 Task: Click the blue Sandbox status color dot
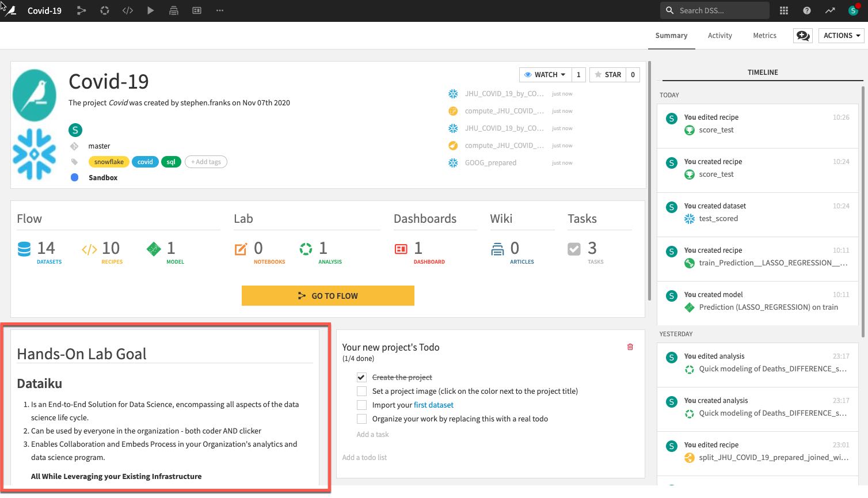(x=74, y=177)
